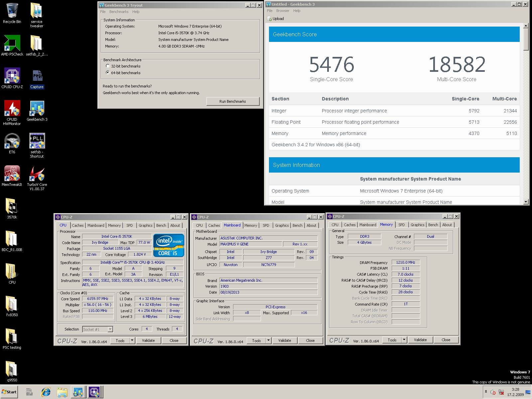Click Validate in Mainboard CPU-Z window

(x=285, y=340)
